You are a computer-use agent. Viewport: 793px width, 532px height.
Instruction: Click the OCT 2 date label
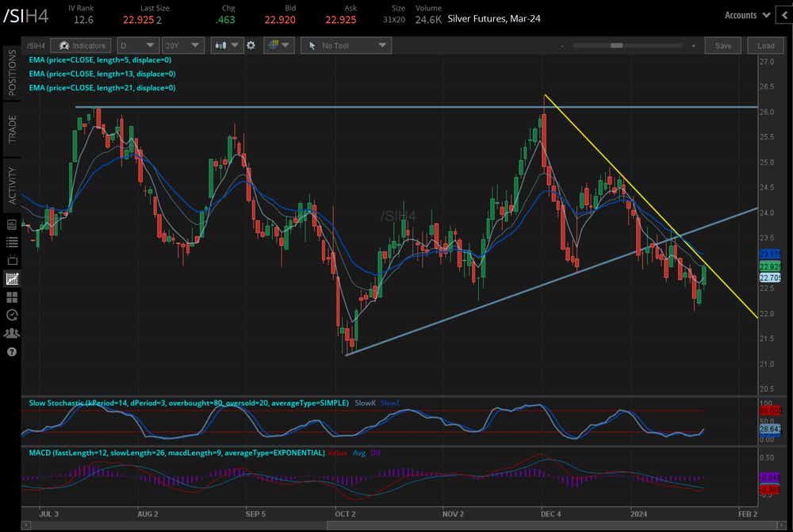click(345, 514)
